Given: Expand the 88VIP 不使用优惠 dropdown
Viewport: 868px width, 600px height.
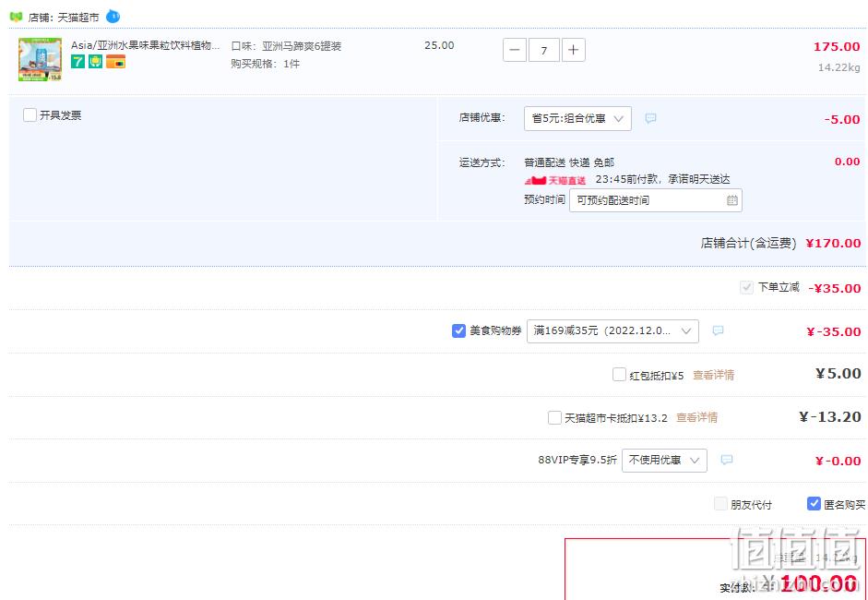Looking at the screenshot, I should (x=664, y=461).
